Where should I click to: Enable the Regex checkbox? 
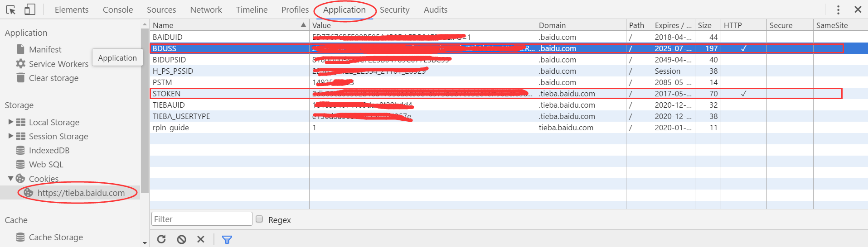tap(259, 219)
